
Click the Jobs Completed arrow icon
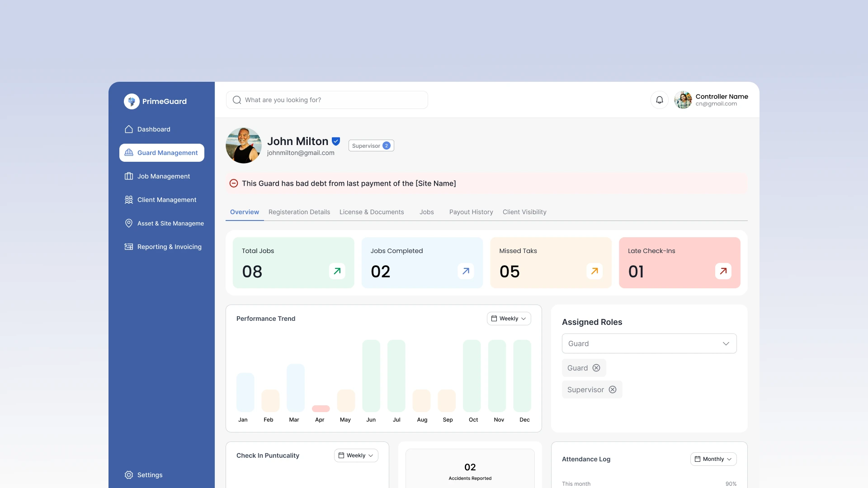pos(466,271)
